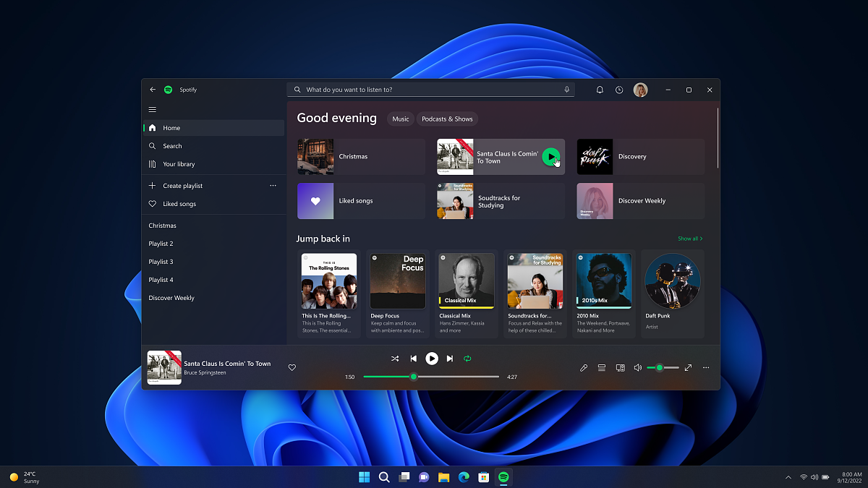This screenshot has height=488, width=868.
Task: Open Discover Weekly in sidebar
Action: pos(214,298)
